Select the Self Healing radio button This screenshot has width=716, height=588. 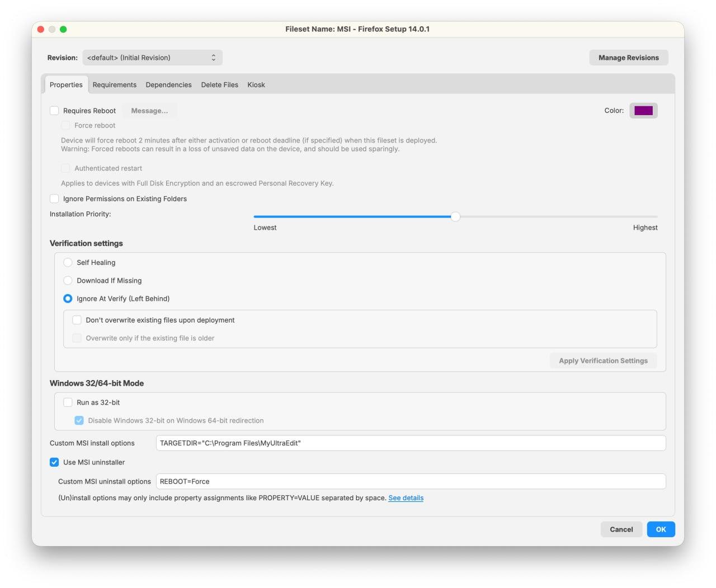pos(68,262)
